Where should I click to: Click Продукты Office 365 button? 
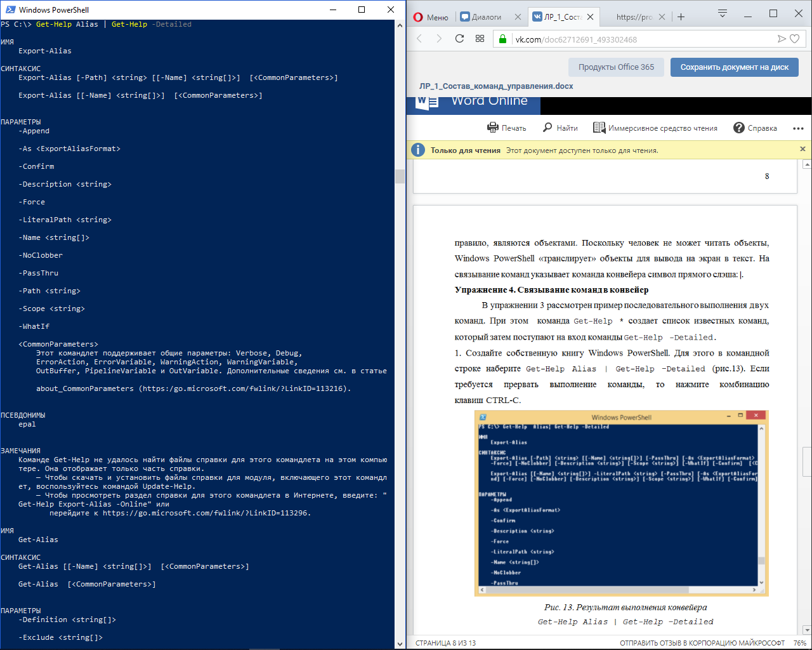(616, 67)
